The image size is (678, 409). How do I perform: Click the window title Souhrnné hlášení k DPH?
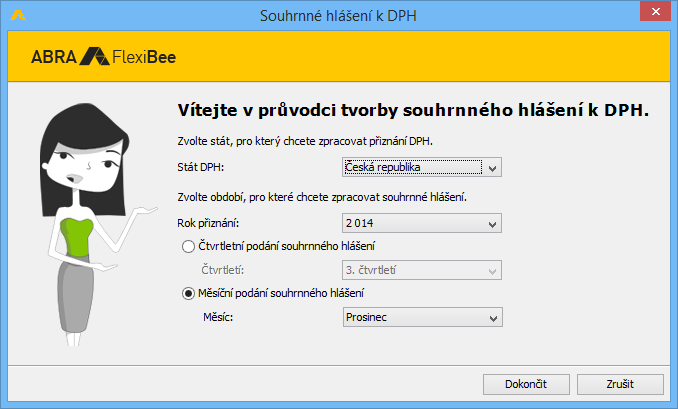(x=338, y=16)
